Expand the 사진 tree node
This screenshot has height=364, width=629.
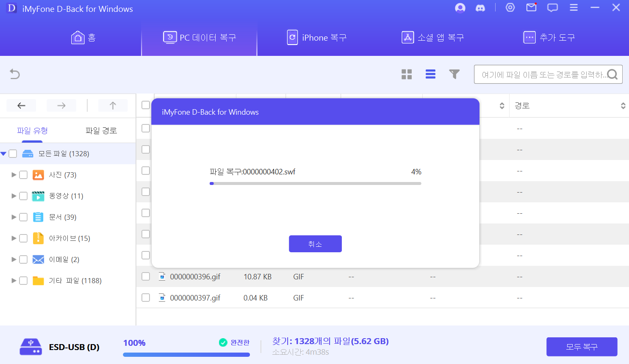point(14,175)
